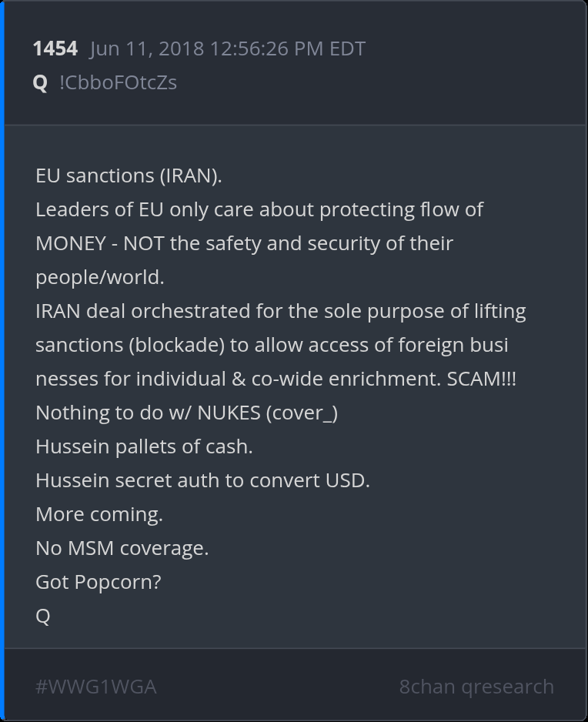The height and width of the screenshot is (722, 588).
Task: Click the "people/world." text line
Action: point(100,277)
